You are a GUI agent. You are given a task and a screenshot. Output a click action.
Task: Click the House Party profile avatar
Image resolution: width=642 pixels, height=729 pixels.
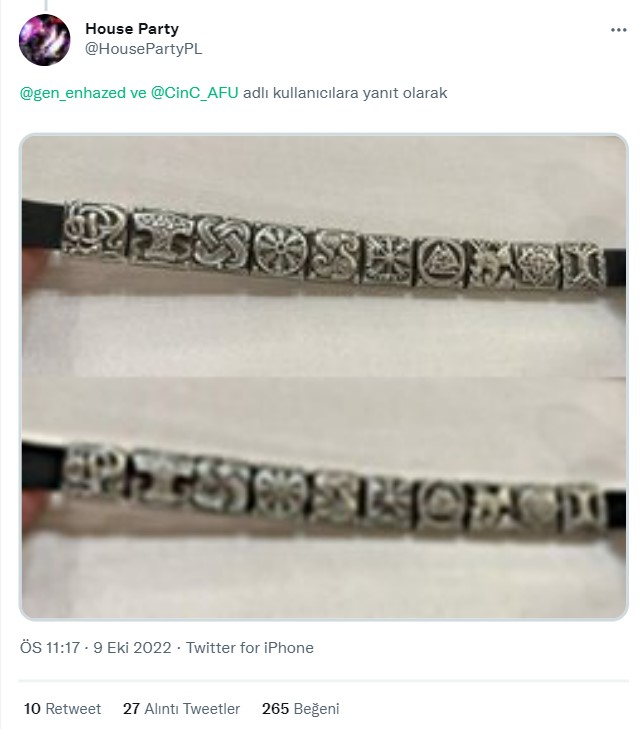[45, 40]
